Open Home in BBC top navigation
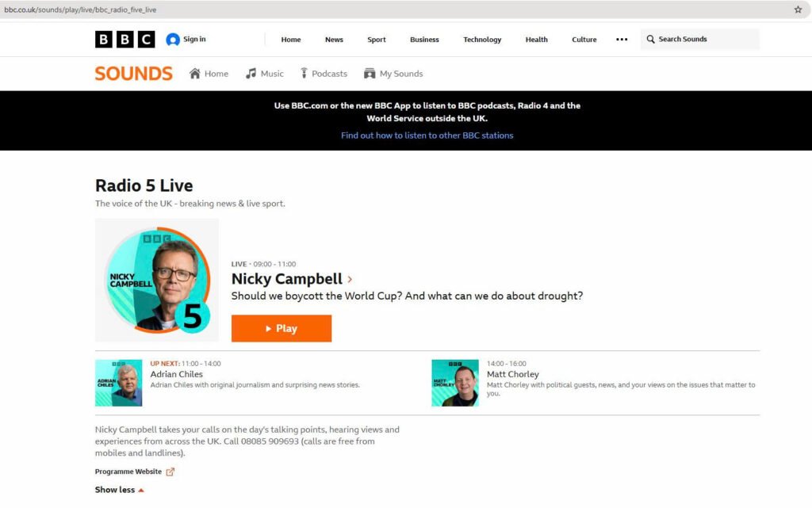Viewport: 812px width, 508px height. (x=291, y=40)
